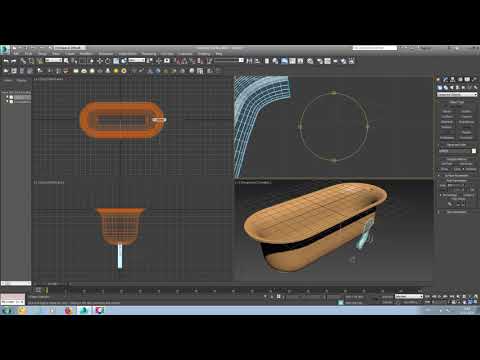This screenshot has width=480, height=360.
Task: Open the reference coordinate system dropdown
Action: (x=137, y=60)
